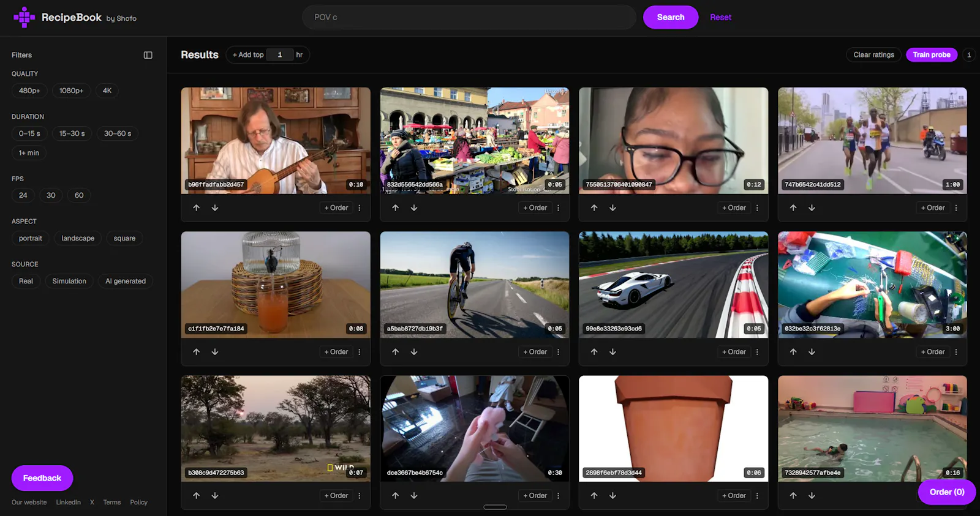
Task: Upvote video 755051370640109084 7
Action: pos(594,208)
